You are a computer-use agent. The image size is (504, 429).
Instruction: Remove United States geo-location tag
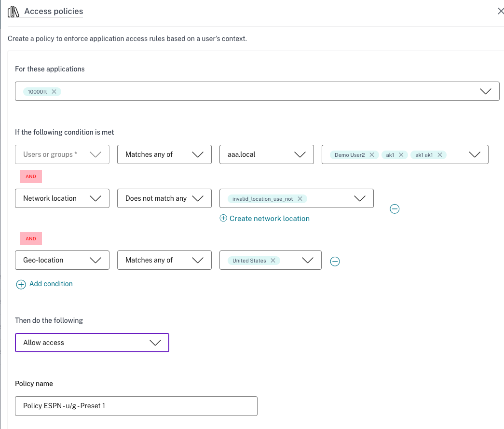coord(273,261)
